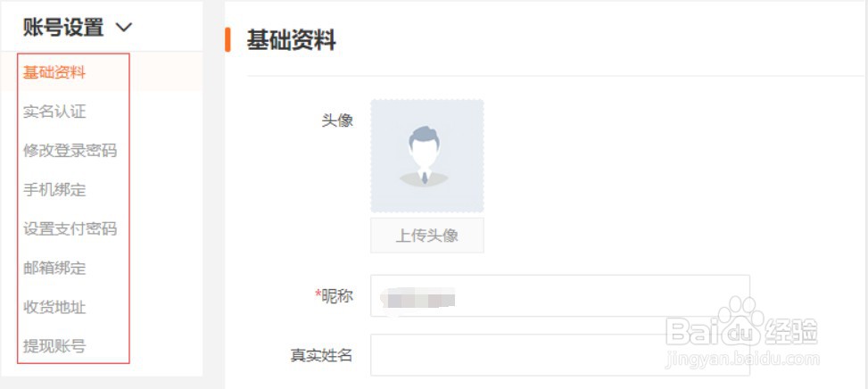Click into the 昵称 input field
Image resolution: width=868 pixels, height=389 pixels.
pyautogui.click(x=559, y=296)
